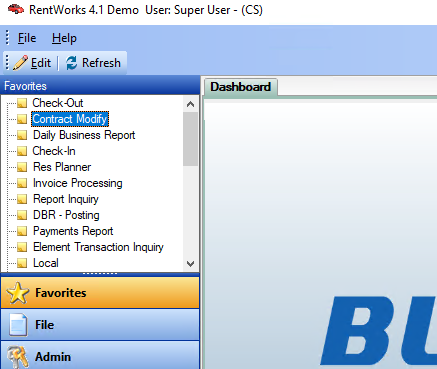Click the RentWorks red car title icon

click(x=16, y=9)
